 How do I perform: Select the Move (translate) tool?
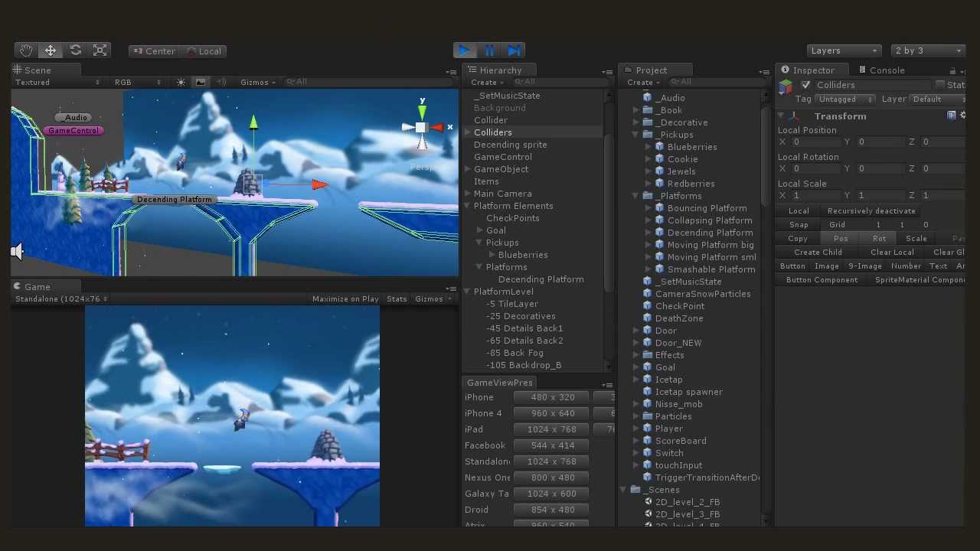[51, 51]
